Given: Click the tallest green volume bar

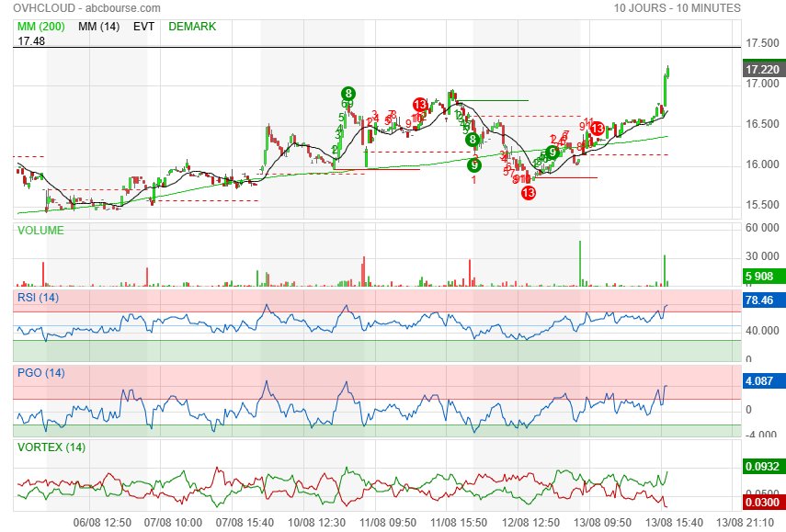Looking at the screenshot, I should coord(580,264).
